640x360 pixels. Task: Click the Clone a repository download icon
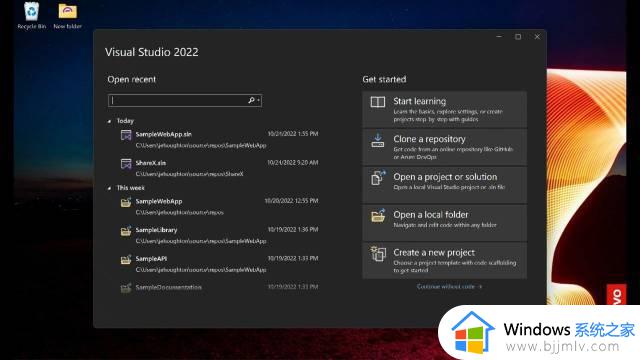click(378, 140)
